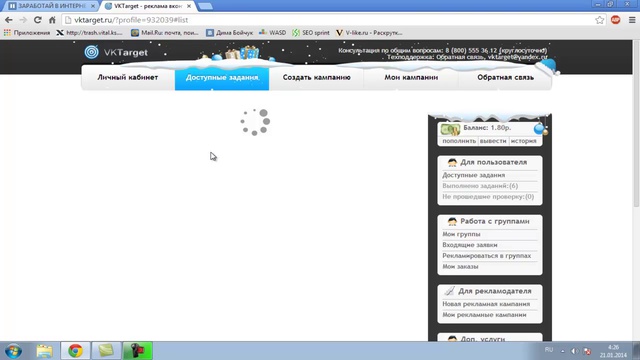Open the Adblock Plus extension icon

[x=616, y=20]
